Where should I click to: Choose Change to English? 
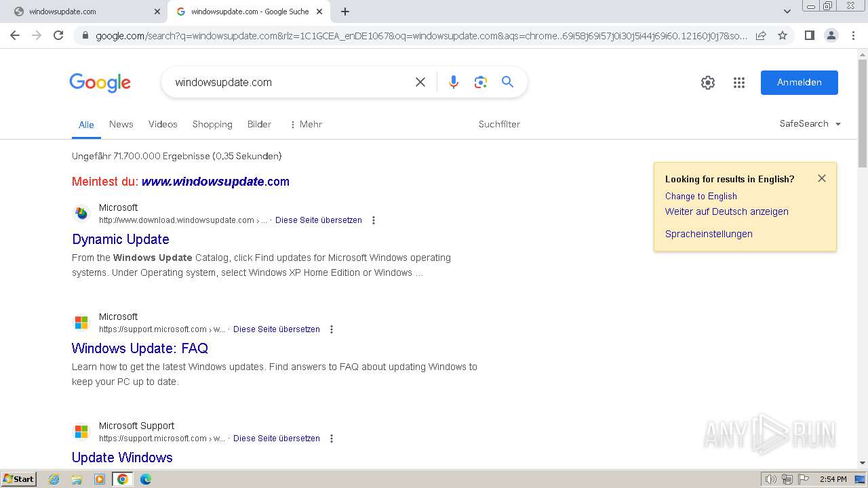[x=701, y=196]
